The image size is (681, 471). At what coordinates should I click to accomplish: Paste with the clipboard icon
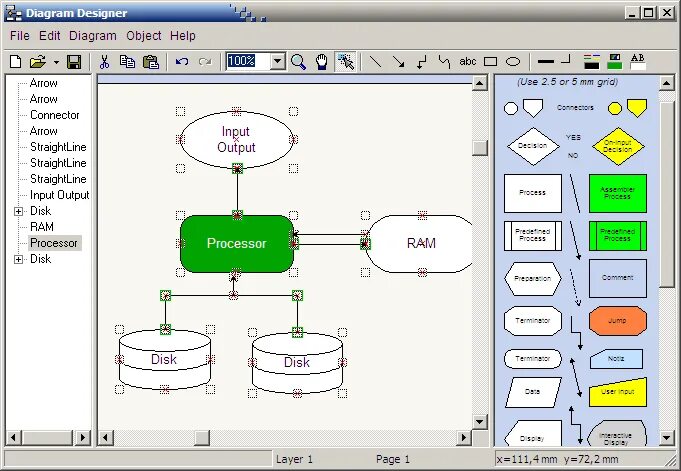pos(150,62)
